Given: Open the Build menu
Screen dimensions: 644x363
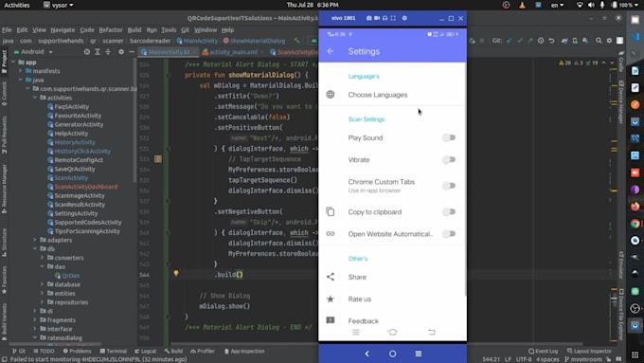Looking at the screenshot, I should point(134,30).
